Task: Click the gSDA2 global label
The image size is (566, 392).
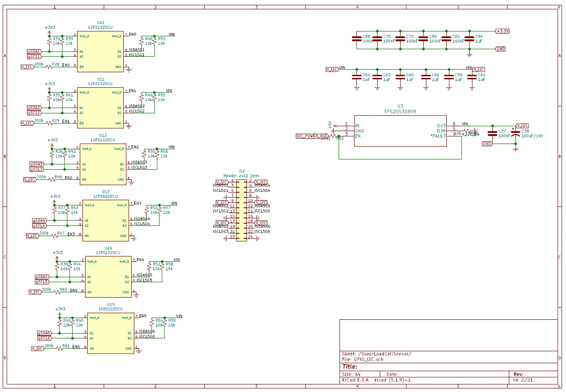Action: coord(34,108)
